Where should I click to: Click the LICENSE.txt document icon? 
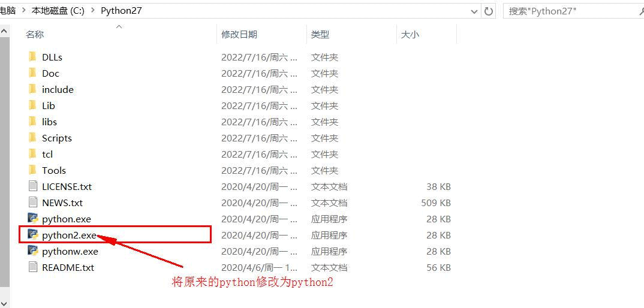(33, 186)
